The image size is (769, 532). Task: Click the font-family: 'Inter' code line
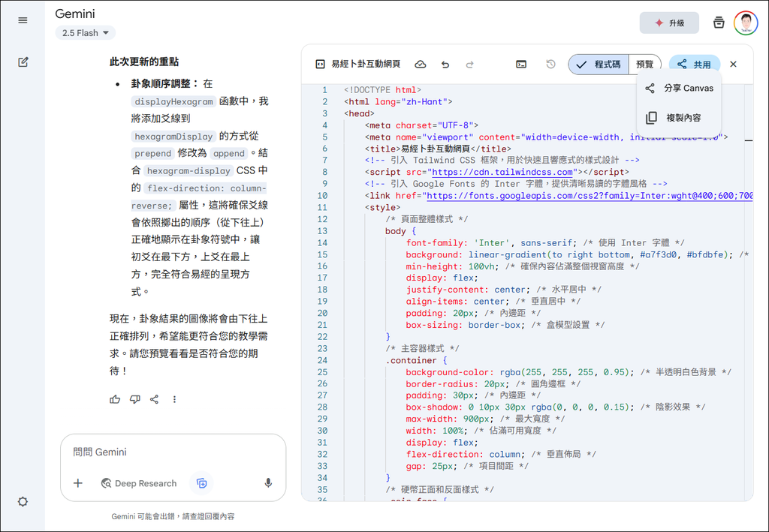point(545,242)
